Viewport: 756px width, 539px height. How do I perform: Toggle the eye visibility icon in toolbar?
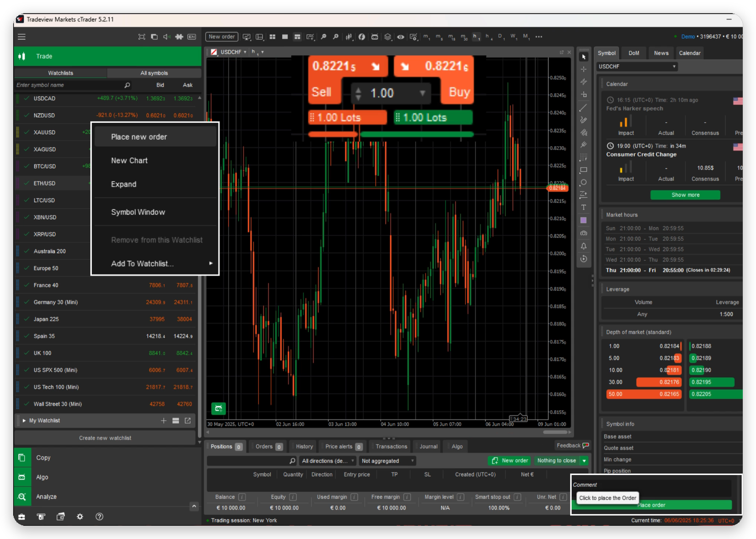[400, 37]
